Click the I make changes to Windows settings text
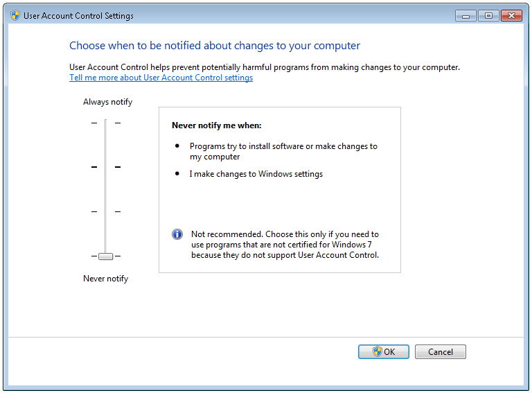The height and width of the screenshot is (393, 532). 256,174
